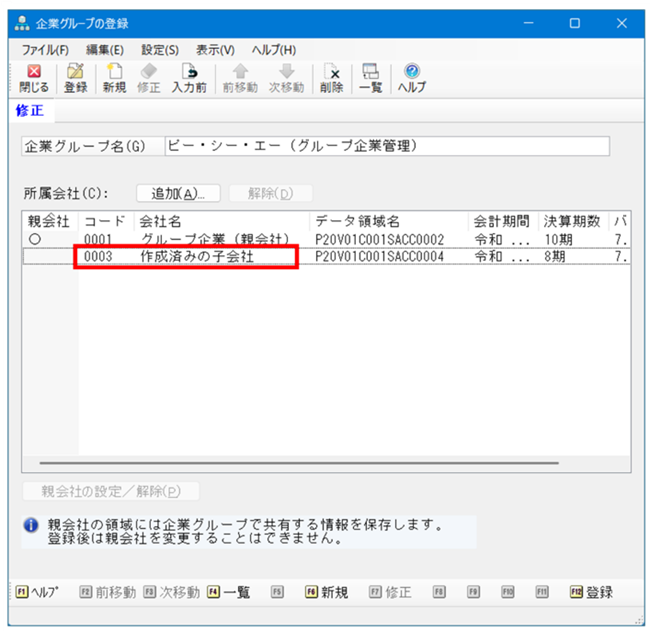Viewport: 650px width, 631px height.
Task: Open the 編集(E) menu
Action: 105,50
